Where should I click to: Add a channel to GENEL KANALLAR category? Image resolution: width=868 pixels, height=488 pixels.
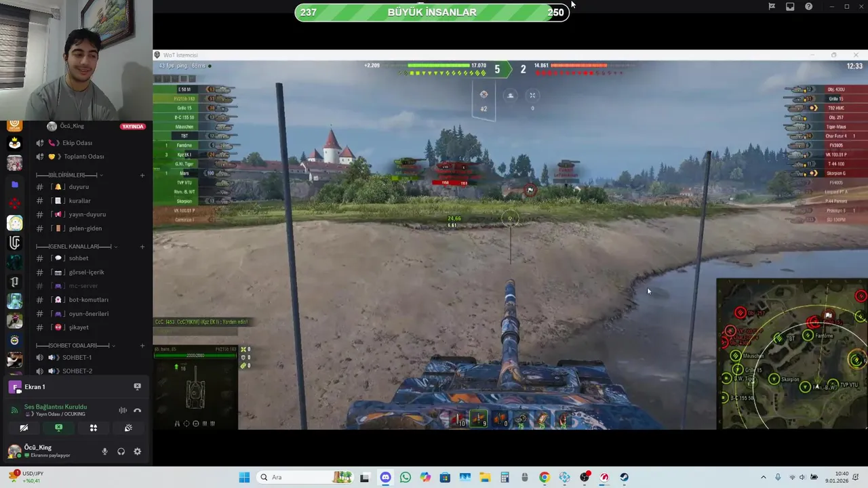pyautogui.click(x=142, y=247)
